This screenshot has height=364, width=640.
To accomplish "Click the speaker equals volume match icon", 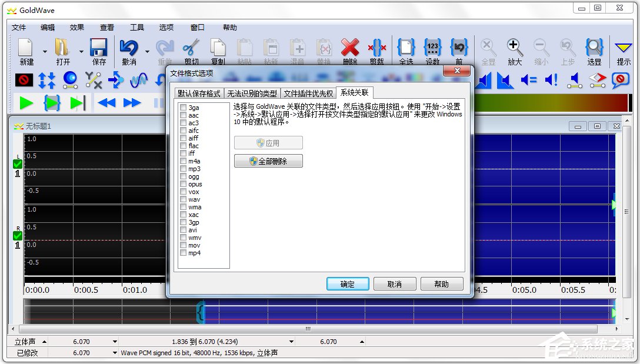I will coord(529,80).
